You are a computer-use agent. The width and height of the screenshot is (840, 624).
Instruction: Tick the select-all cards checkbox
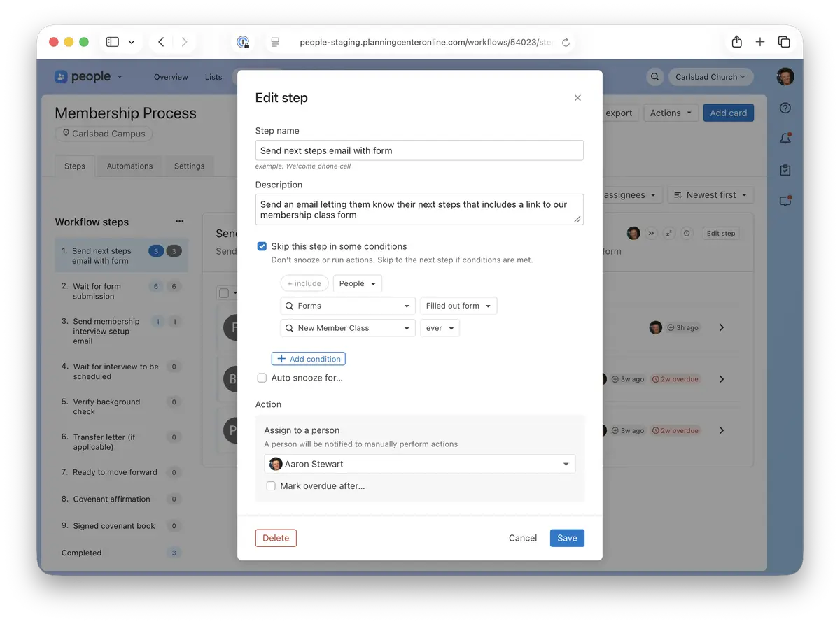(x=224, y=293)
